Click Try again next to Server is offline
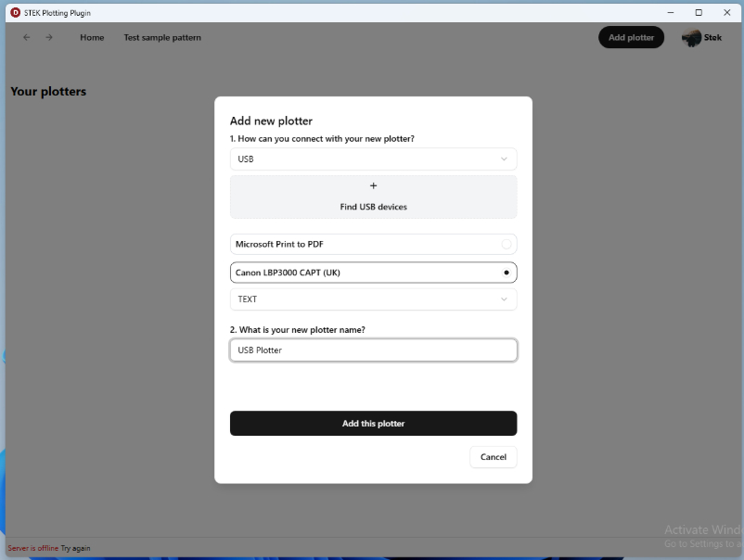 [77, 548]
